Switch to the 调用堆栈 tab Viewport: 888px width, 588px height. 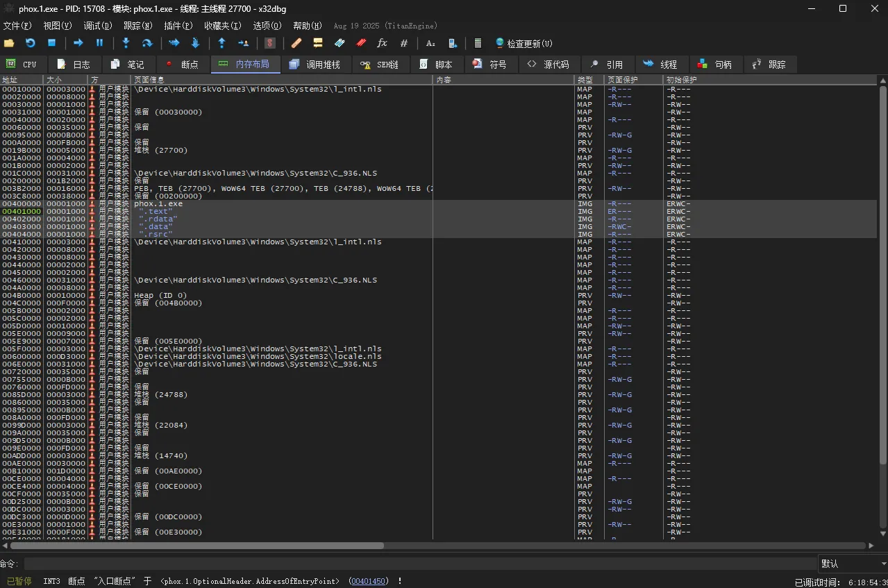pos(315,64)
